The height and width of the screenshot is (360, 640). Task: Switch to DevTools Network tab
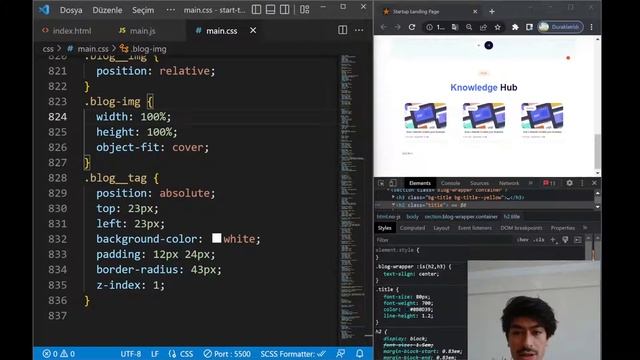pyautogui.click(x=509, y=183)
